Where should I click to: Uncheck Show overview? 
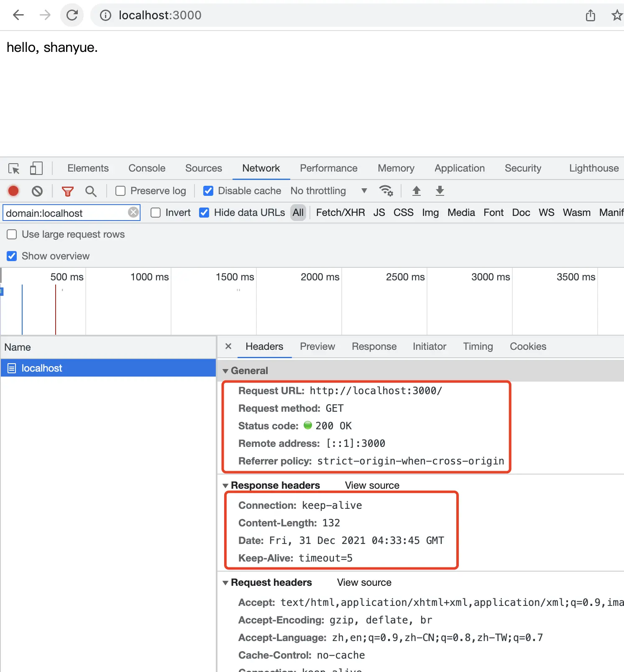12,256
